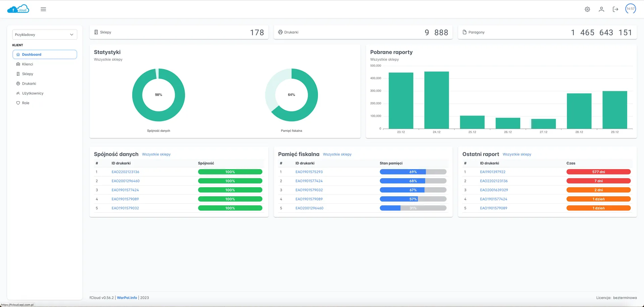Click the 577 dni red badge
Viewport: 644px width, 307px height.
pyautogui.click(x=598, y=172)
